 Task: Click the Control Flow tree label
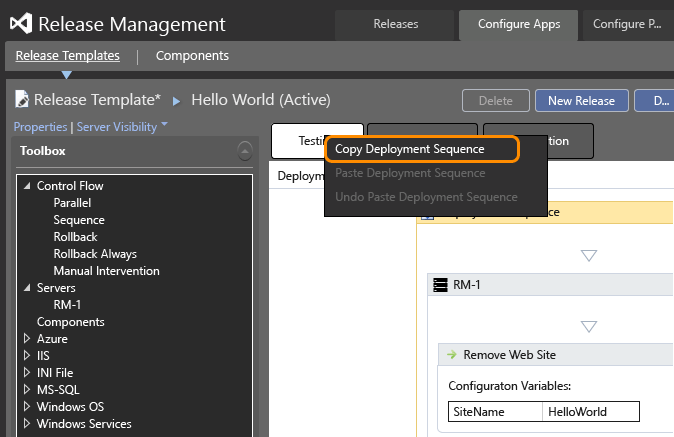[70, 186]
